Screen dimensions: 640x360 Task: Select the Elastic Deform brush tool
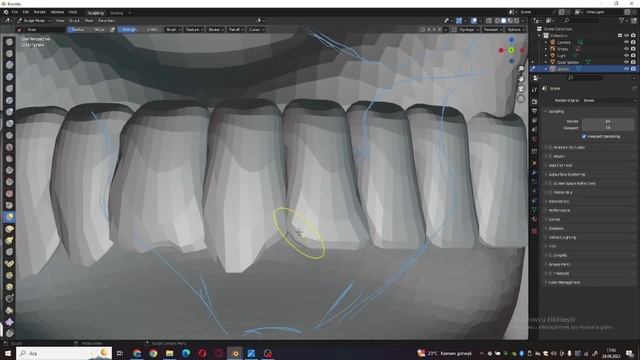(9, 229)
